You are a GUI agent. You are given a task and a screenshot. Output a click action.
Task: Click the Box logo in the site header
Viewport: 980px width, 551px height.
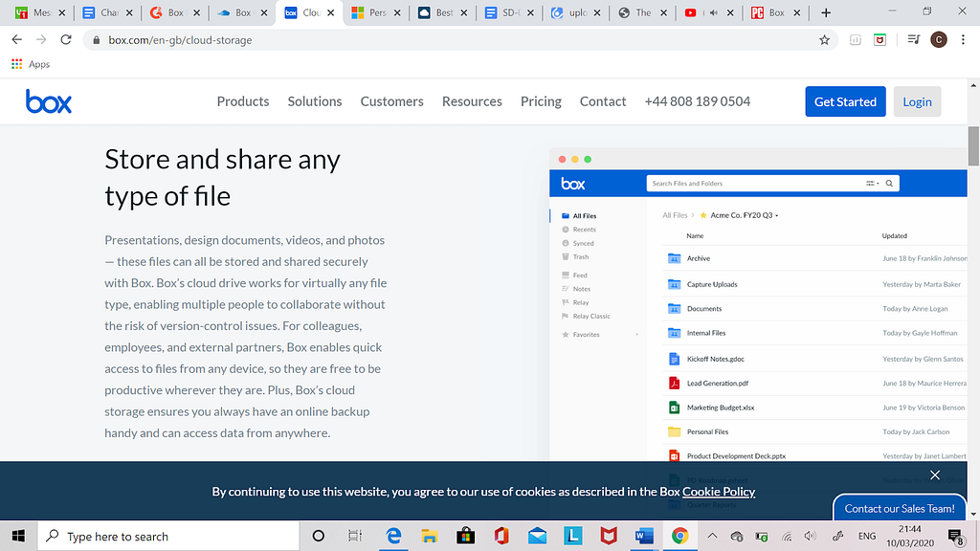tap(49, 101)
